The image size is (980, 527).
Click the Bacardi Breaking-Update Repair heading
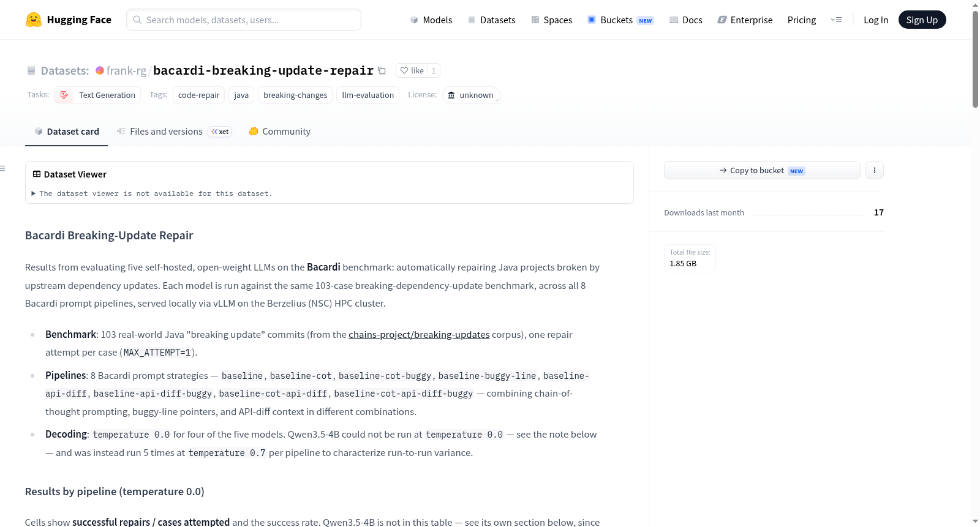pyautogui.click(x=109, y=236)
